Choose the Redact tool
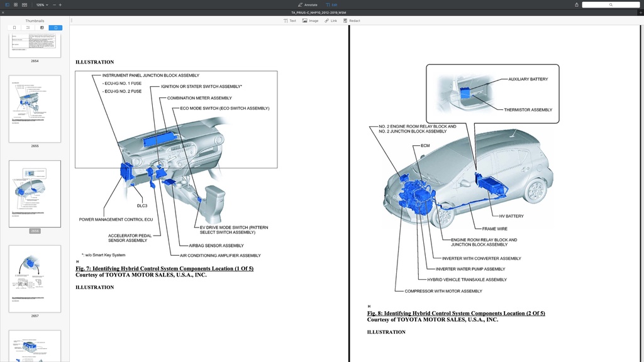The image size is (644, 362). [352, 21]
